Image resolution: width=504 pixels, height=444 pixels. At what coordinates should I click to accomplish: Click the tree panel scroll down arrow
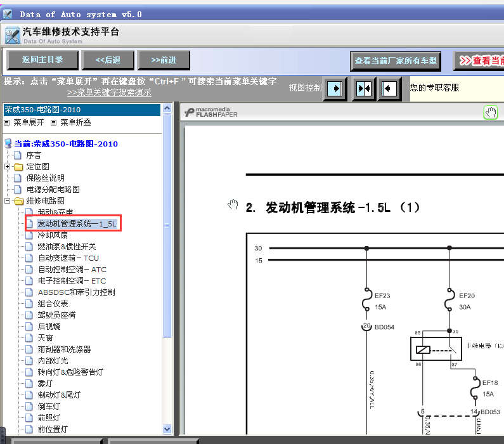click(167, 429)
